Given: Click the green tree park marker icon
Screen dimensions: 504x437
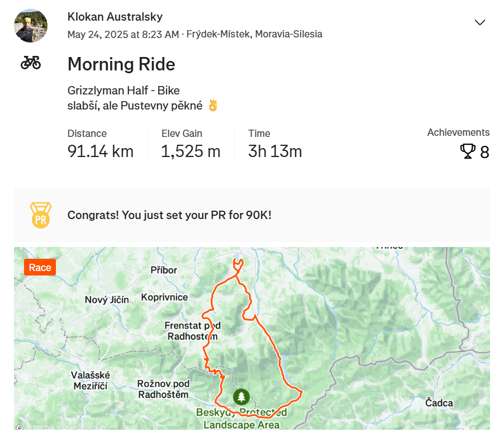Looking at the screenshot, I should pos(241,397).
